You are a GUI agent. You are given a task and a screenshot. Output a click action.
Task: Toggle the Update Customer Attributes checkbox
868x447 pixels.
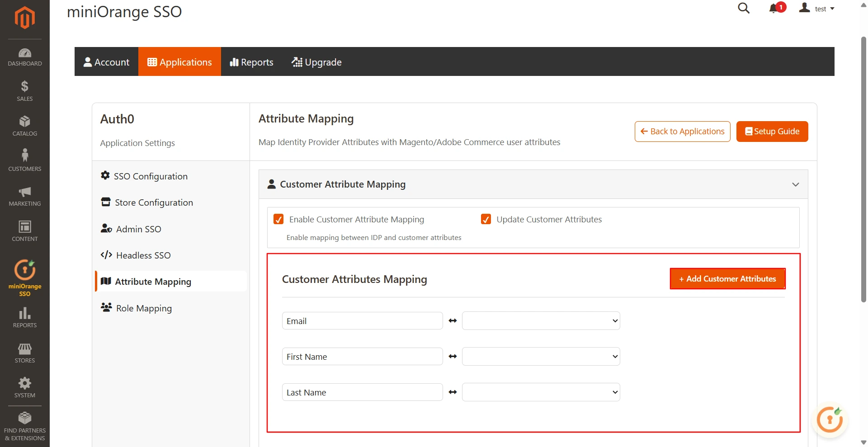click(x=486, y=219)
